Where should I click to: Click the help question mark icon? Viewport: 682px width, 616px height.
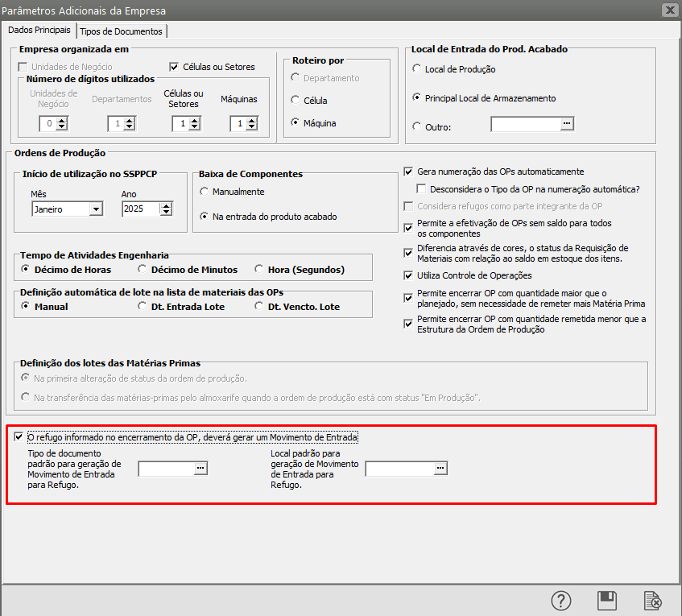[560, 601]
